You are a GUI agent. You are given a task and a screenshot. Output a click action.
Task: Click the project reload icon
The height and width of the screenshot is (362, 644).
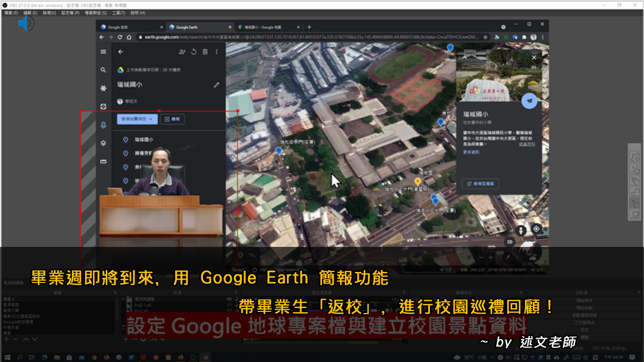194,52
